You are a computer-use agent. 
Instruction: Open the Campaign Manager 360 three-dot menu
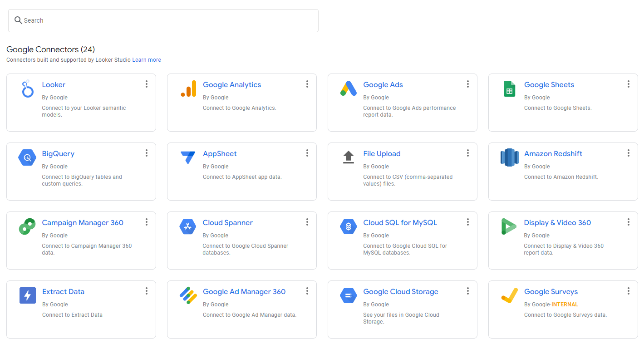(146, 222)
